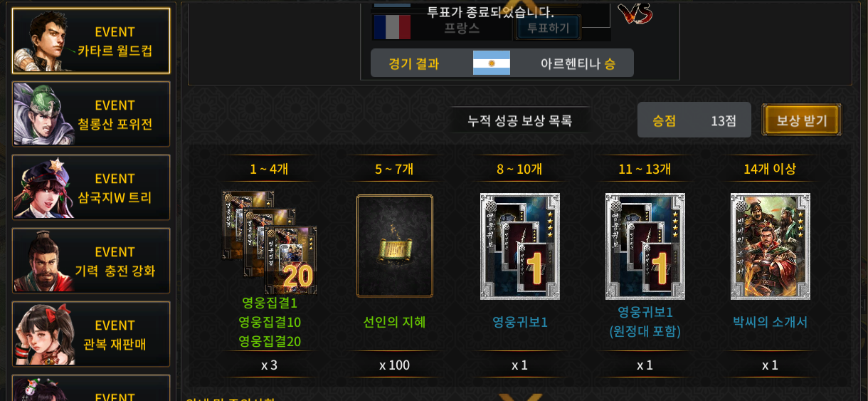Viewport: 868px width, 401px height.
Task: Click the 영웅귀보1 card under 11~13개
Action: (645, 246)
